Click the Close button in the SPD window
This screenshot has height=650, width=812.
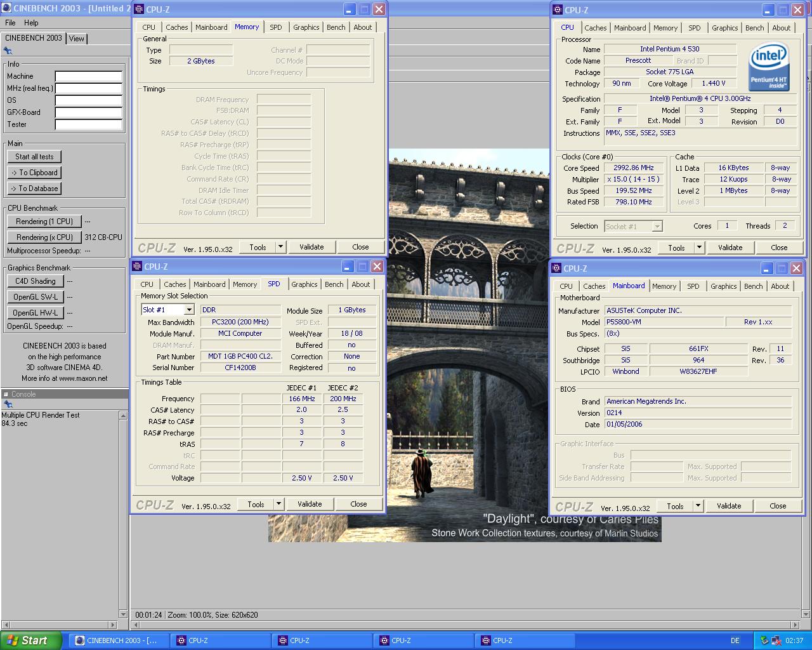point(358,504)
